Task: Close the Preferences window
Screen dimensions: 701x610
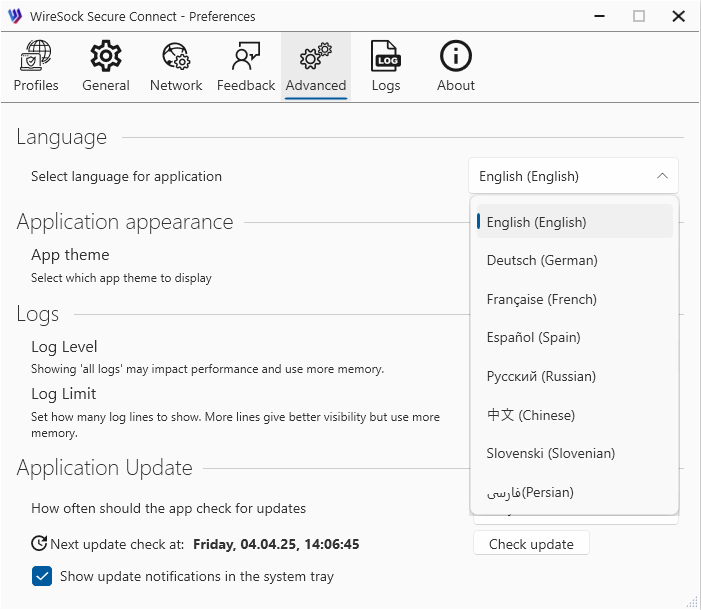Action: [x=678, y=16]
